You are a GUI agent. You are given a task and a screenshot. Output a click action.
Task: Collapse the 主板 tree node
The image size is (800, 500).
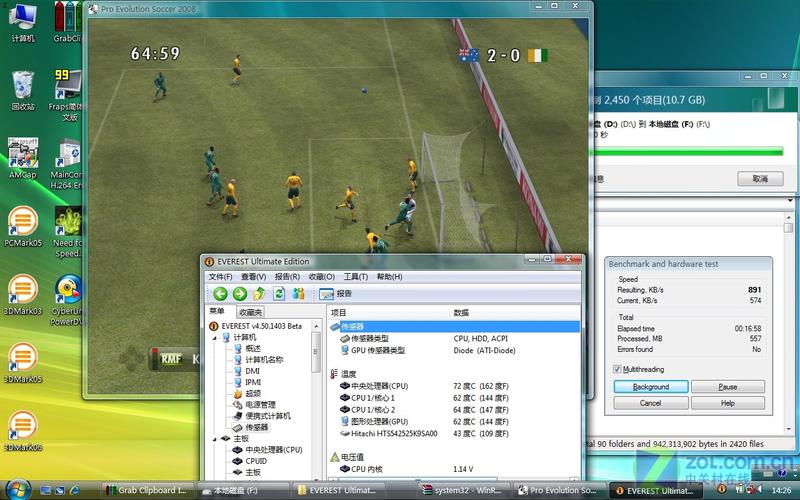[215, 439]
